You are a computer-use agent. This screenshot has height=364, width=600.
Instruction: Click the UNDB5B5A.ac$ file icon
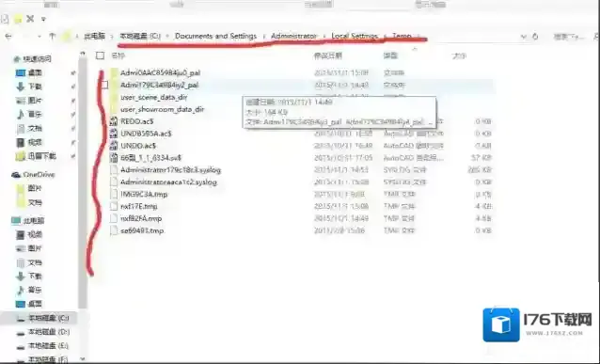tap(113, 134)
